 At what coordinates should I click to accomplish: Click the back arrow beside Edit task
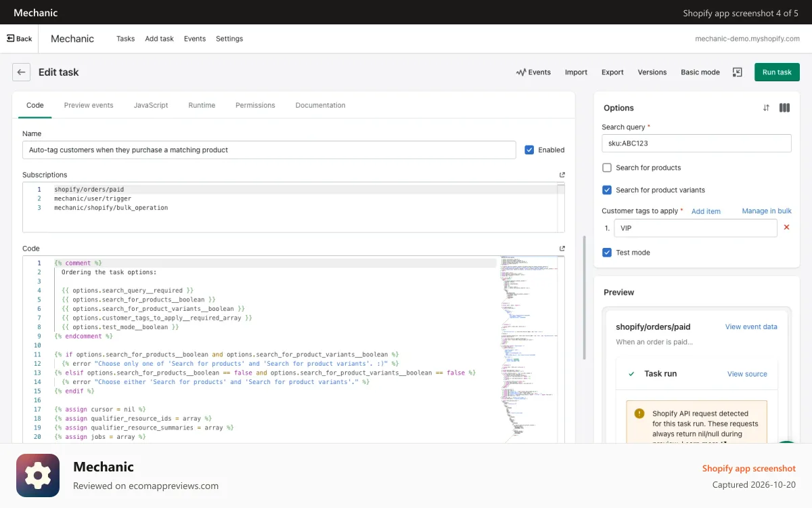click(21, 72)
